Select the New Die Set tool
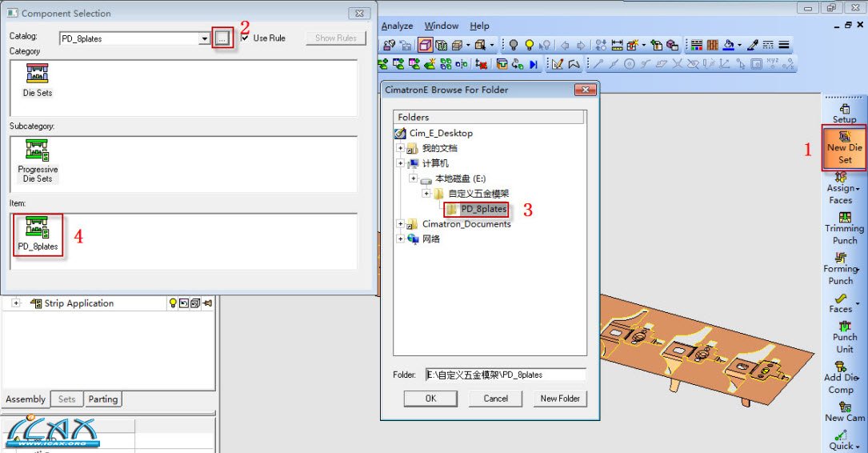Image resolution: width=868 pixels, height=453 pixels. [x=844, y=148]
